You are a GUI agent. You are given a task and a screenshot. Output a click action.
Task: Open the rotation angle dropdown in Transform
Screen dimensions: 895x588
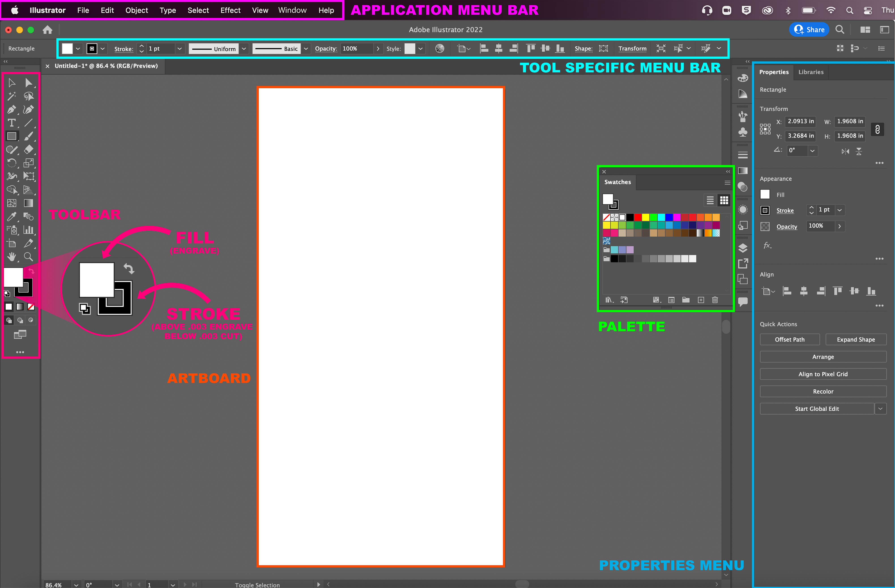pyautogui.click(x=812, y=151)
